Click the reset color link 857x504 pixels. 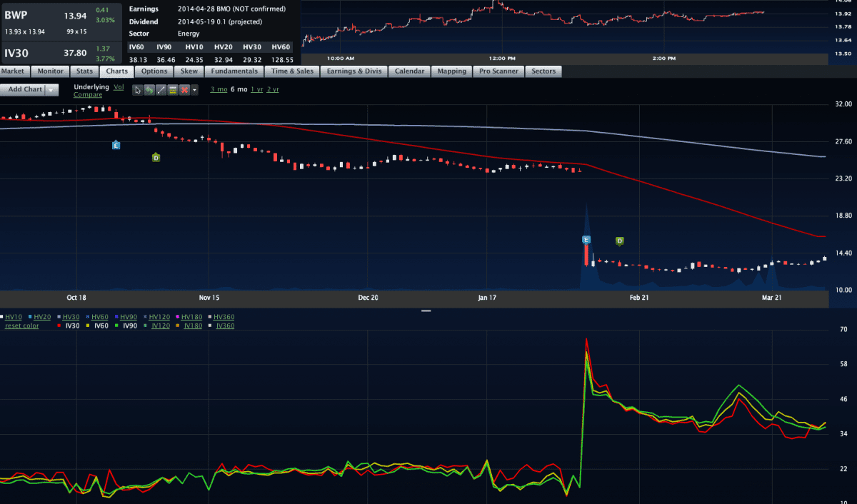[x=22, y=326]
